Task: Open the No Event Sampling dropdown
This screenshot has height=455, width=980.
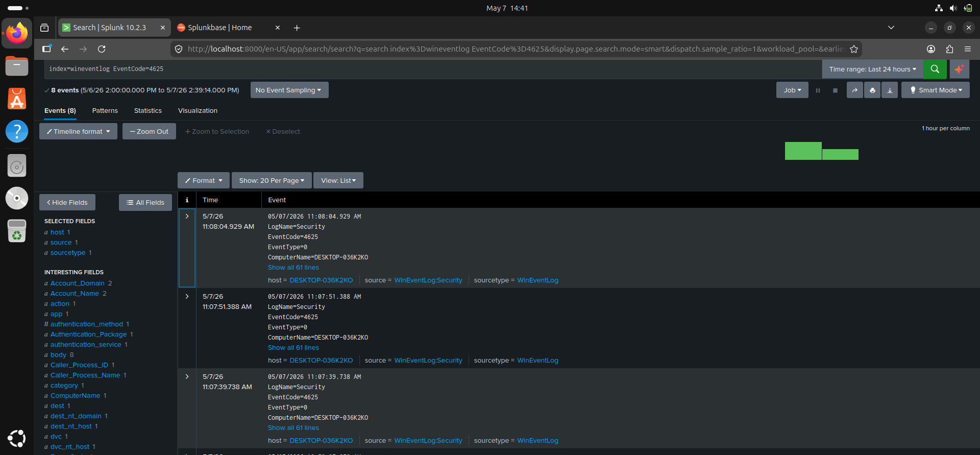Action: pos(289,90)
